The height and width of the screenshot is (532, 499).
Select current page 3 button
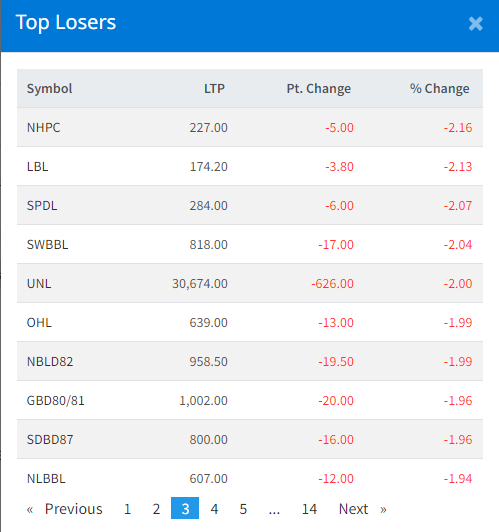coord(185,508)
